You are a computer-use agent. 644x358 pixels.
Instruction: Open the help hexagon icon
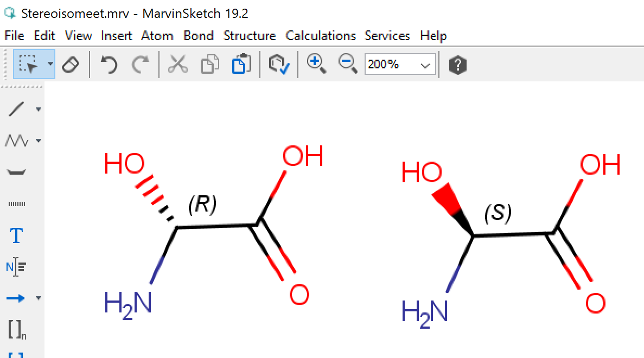coord(457,65)
